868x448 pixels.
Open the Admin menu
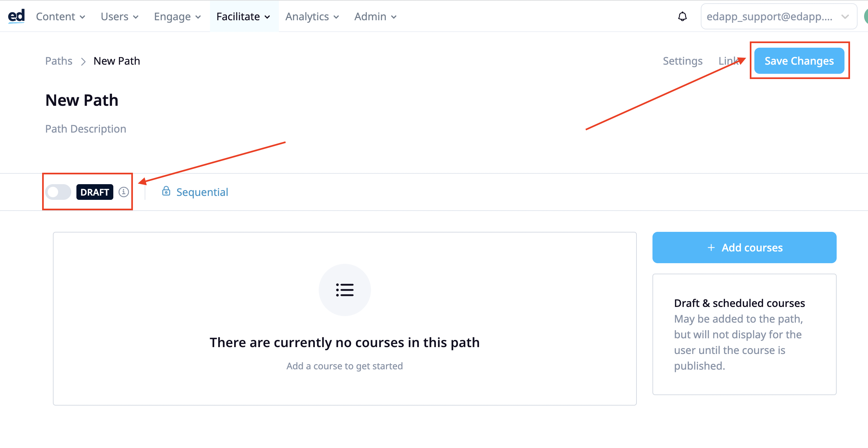coord(375,16)
